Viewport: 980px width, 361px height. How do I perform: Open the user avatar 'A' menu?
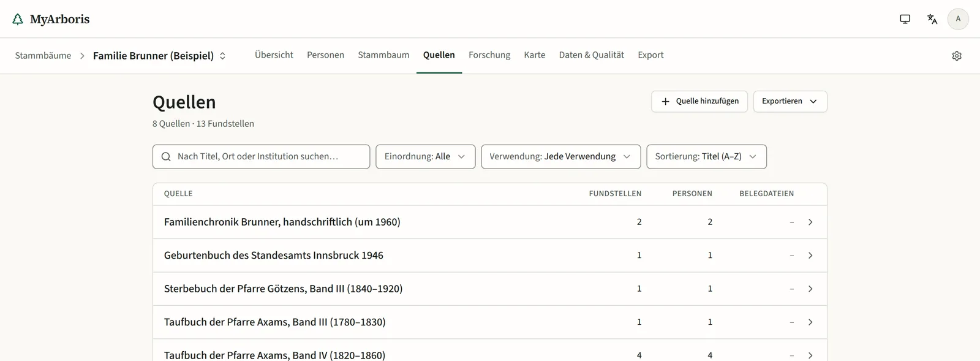coord(958,19)
